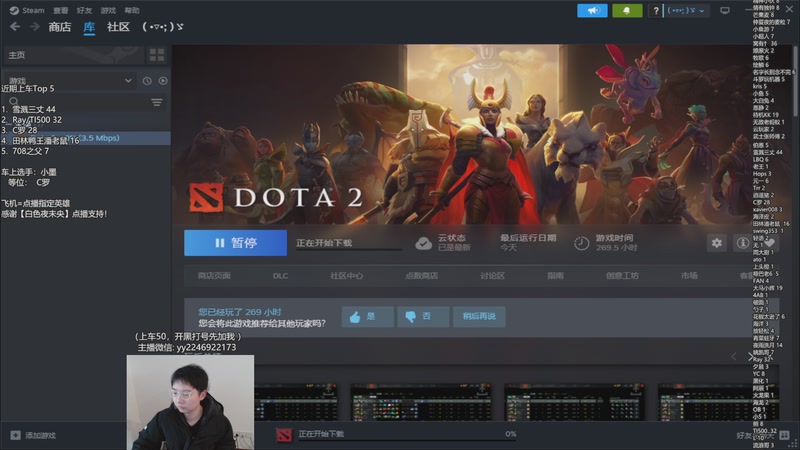Open the 商店 (Store) tab

tap(60, 27)
